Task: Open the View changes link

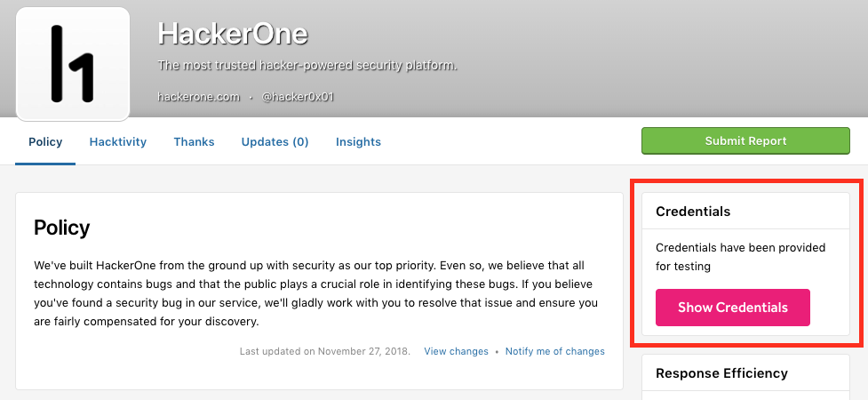Action: point(456,351)
